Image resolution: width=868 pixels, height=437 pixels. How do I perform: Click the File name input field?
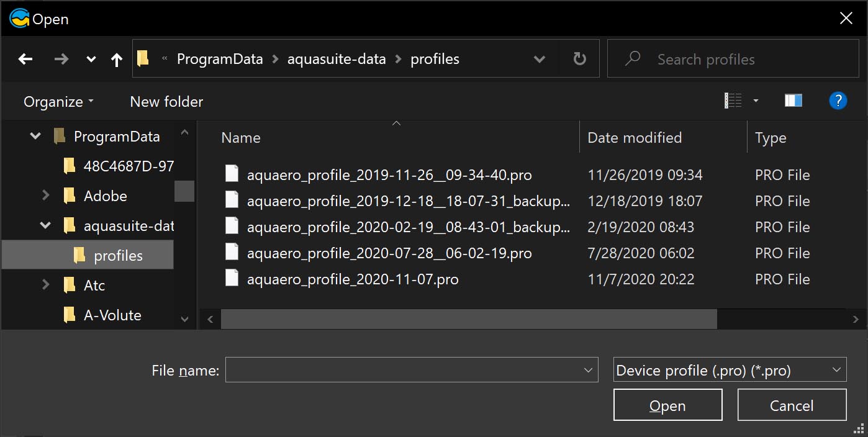(404, 371)
